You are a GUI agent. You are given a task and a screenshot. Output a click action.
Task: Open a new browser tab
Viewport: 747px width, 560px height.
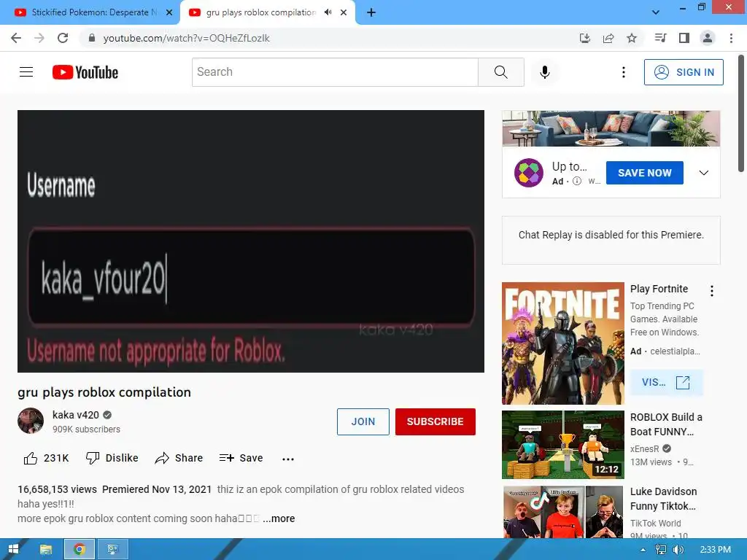tap(371, 12)
